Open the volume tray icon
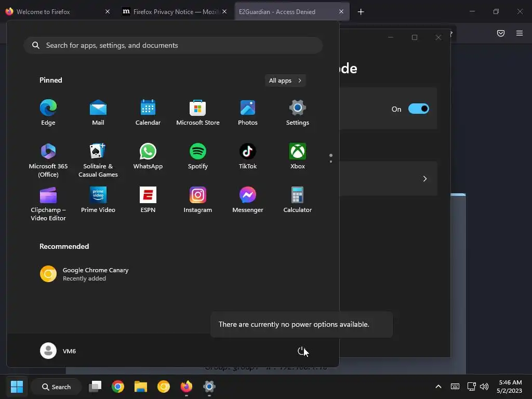The image size is (532, 399). [x=484, y=387]
